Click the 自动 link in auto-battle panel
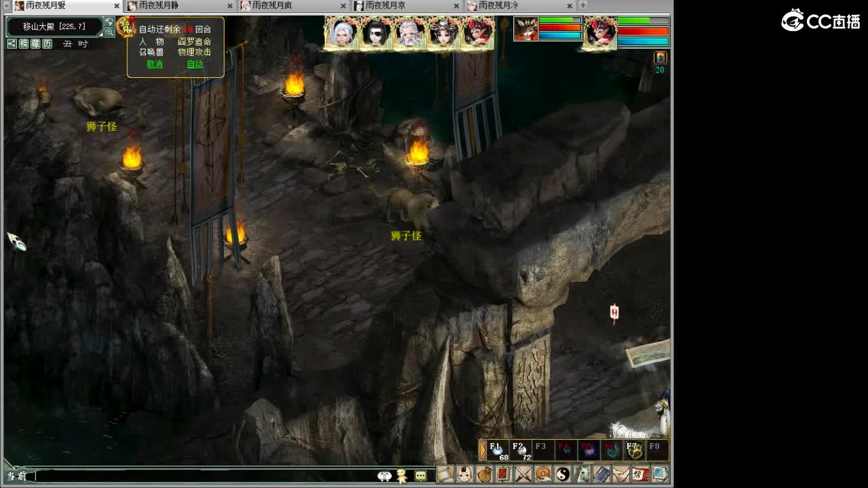868x488 pixels. 195,64
